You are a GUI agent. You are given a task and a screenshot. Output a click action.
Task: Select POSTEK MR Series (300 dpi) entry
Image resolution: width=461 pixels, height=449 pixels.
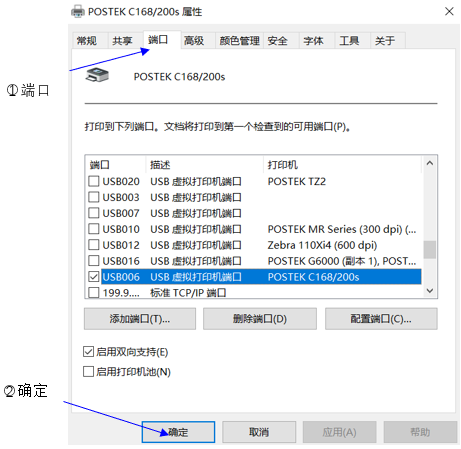tap(342, 229)
